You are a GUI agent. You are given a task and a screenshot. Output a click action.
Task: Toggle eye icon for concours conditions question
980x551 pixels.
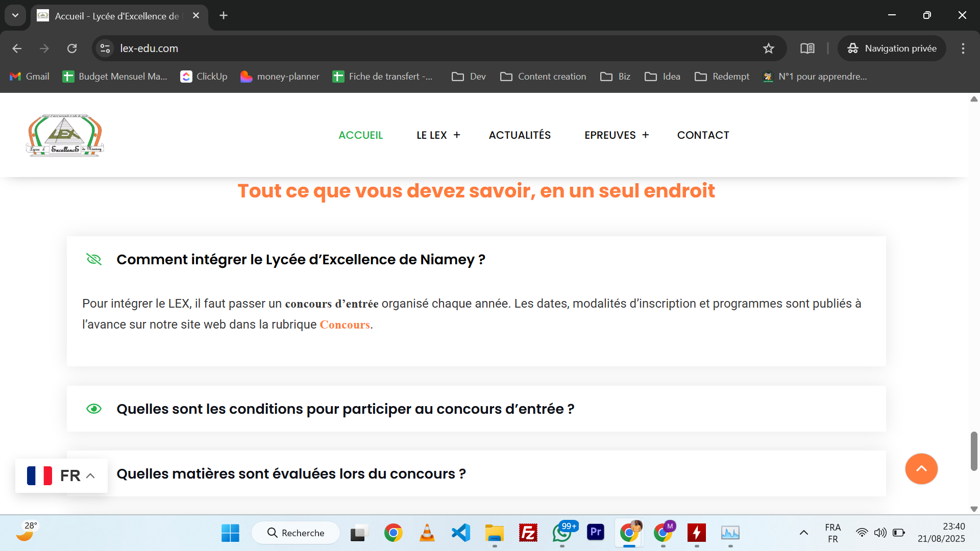point(94,409)
